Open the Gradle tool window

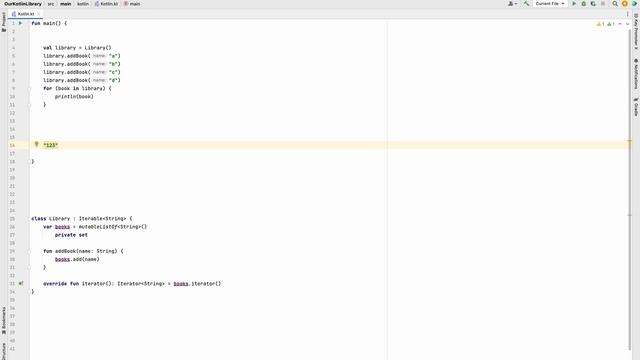[636, 107]
